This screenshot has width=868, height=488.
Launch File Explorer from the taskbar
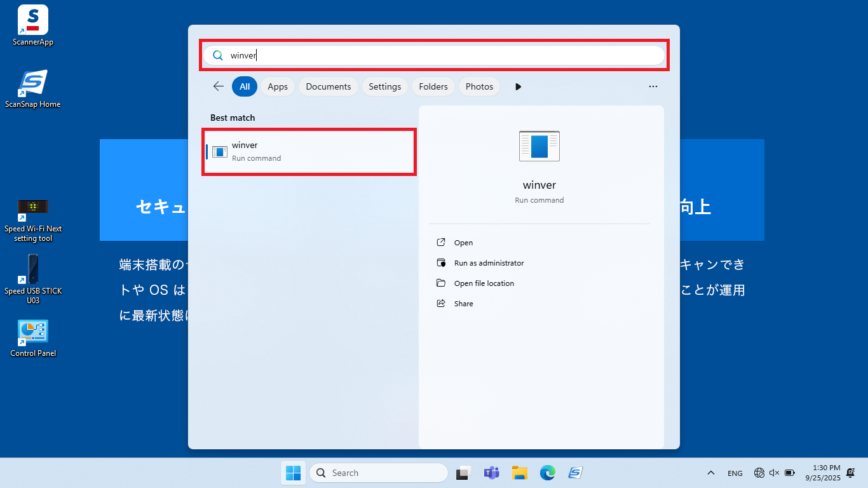pyautogui.click(x=520, y=473)
